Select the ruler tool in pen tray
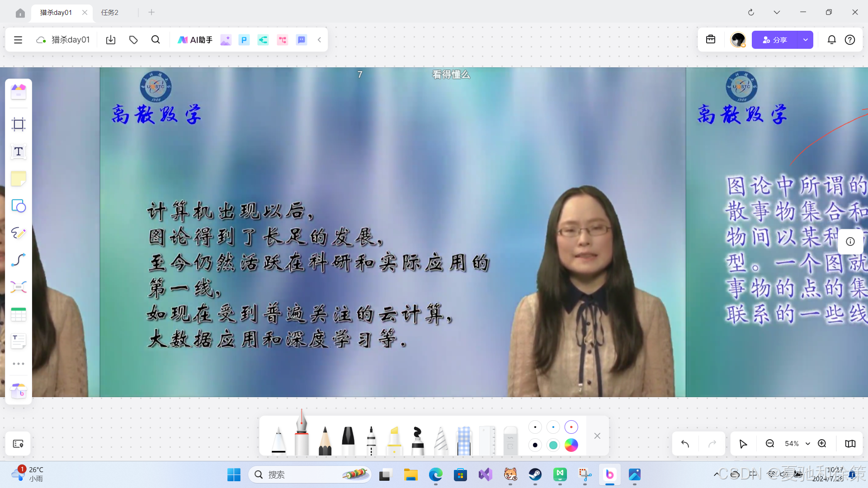Image resolution: width=868 pixels, height=488 pixels. pos(487,441)
